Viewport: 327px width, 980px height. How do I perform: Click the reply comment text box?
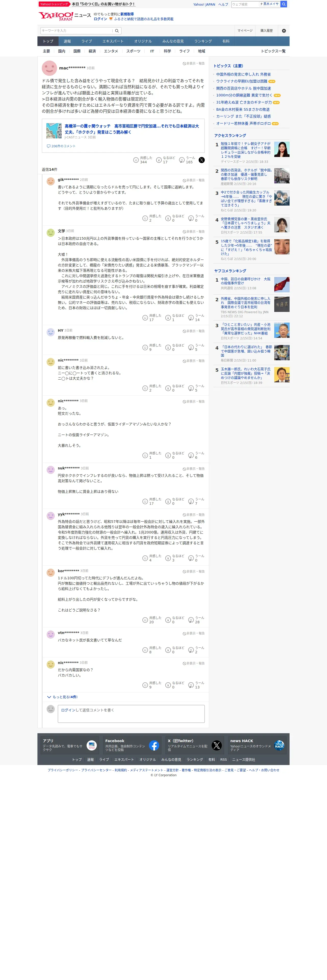(x=131, y=714)
